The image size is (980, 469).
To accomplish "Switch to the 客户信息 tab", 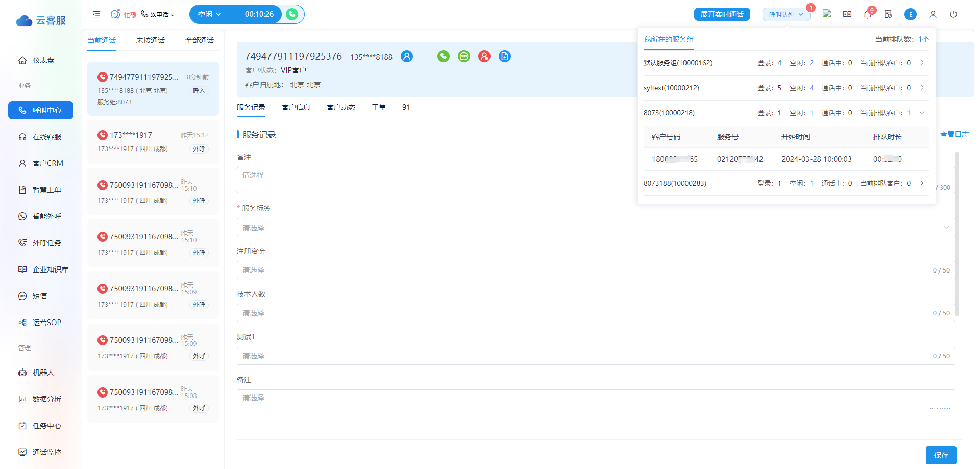I will tap(296, 107).
